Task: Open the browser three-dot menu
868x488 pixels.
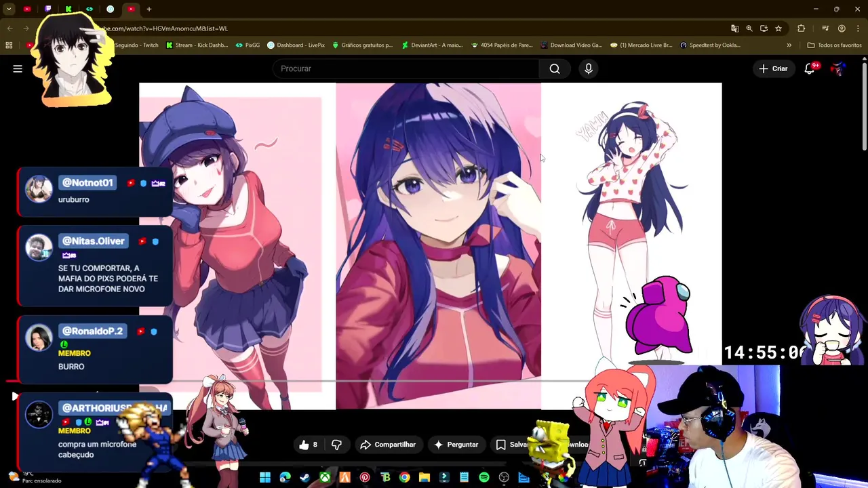Action: [858, 28]
